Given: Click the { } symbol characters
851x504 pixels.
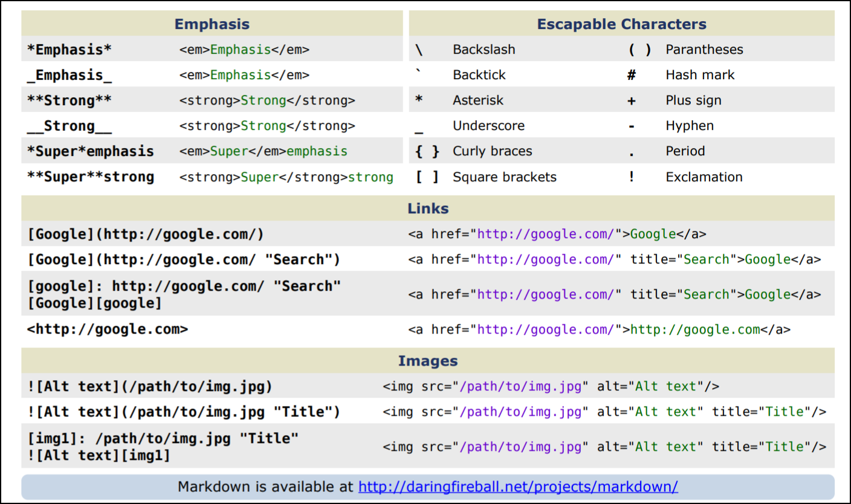Looking at the screenshot, I should [x=427, y=152].
